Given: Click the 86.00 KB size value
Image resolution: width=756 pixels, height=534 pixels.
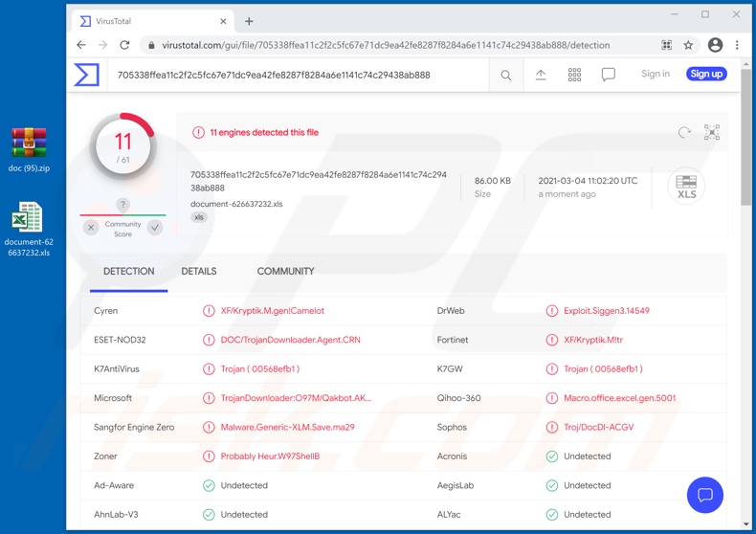Looking at the screenshot, I should (x=492, y=181).
